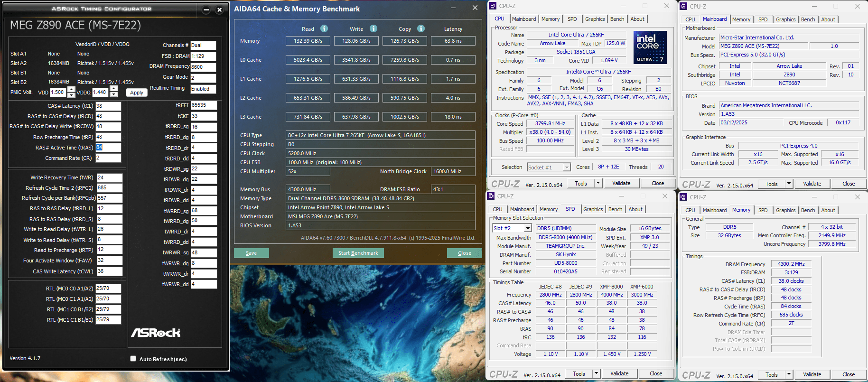The width and height of the screenshot is (868, 382).
Task: Expand Tools dropdown arrow in CPU-Z SPD window
Action: [596, 373]
